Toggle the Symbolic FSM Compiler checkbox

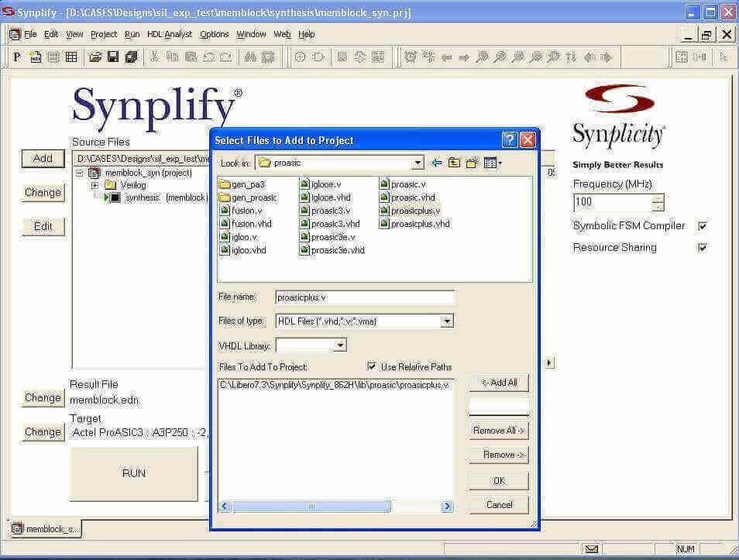click(702, 226)
